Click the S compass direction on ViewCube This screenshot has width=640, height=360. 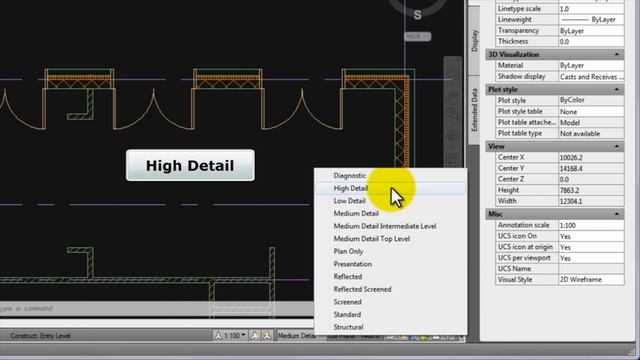417,15
